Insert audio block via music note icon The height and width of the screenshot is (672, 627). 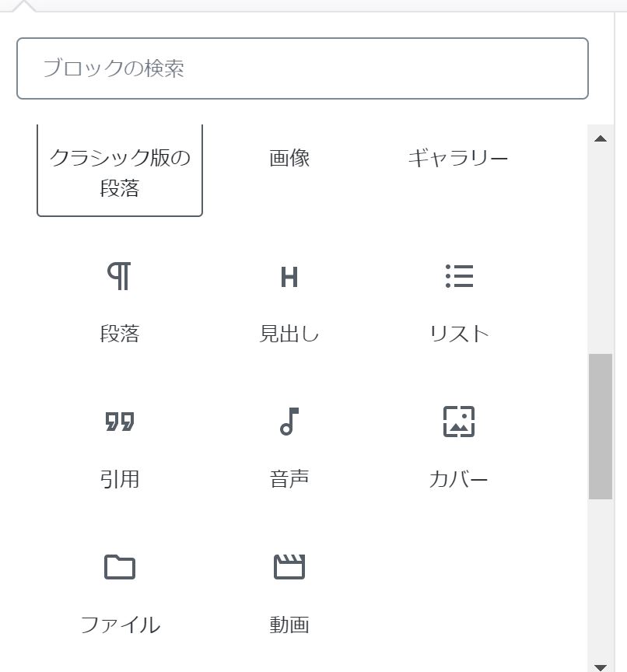click(289, 422)
